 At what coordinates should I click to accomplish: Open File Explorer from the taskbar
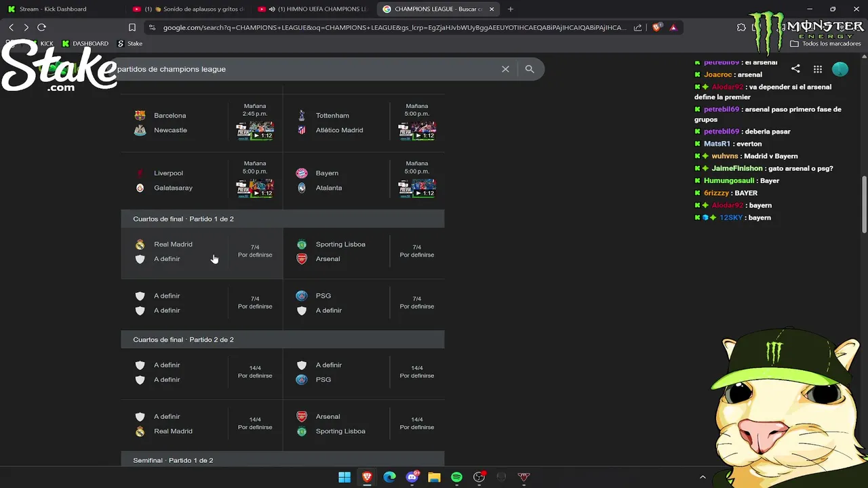point(434,477)
